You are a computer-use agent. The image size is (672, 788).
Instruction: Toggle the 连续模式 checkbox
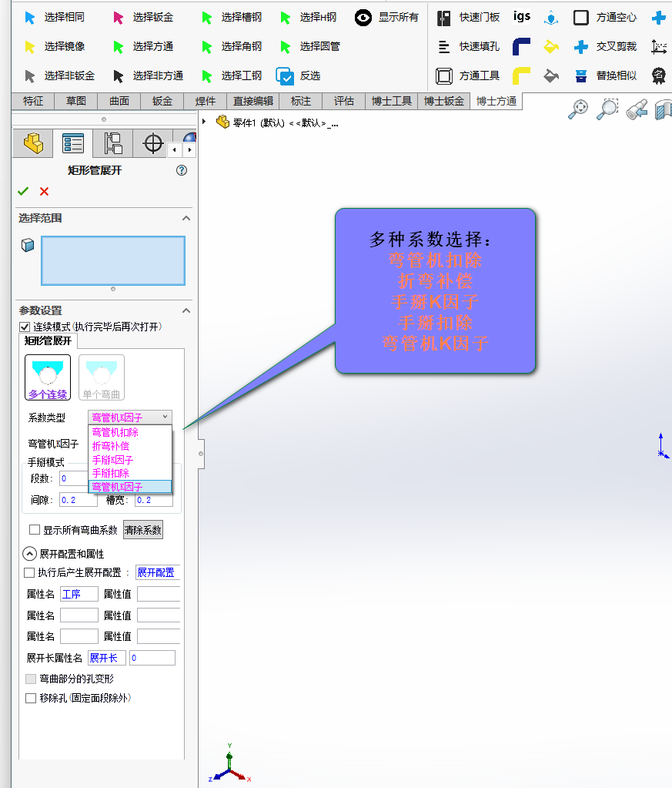tap(25, 327)
